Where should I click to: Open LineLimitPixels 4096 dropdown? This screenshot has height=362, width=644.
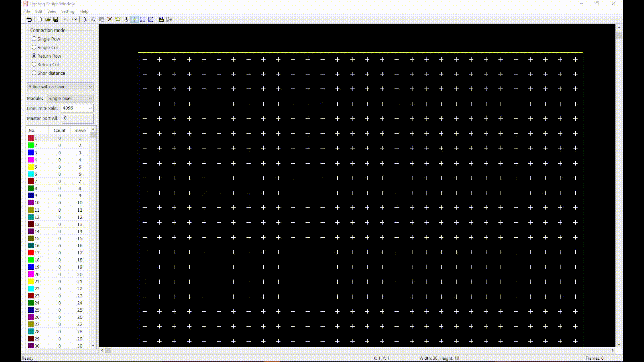pyautogui.click(x=77, y=108)
